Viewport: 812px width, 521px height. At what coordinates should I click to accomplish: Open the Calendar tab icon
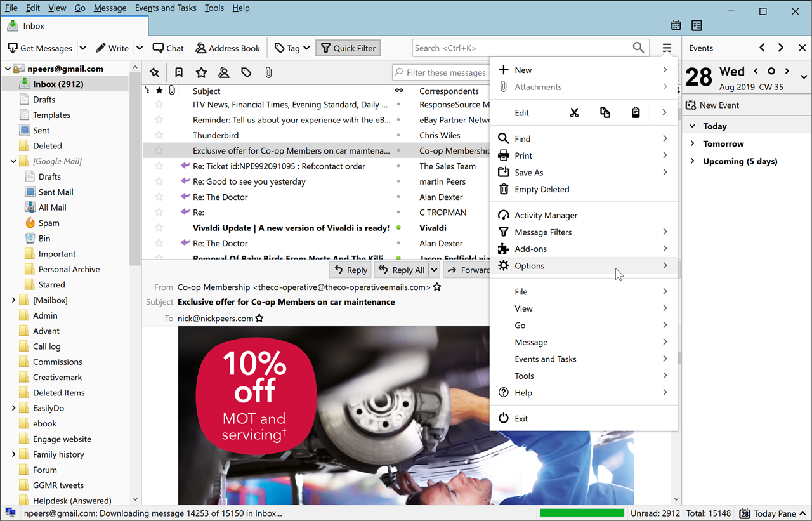pyautogui.click(x=676, y=25)
